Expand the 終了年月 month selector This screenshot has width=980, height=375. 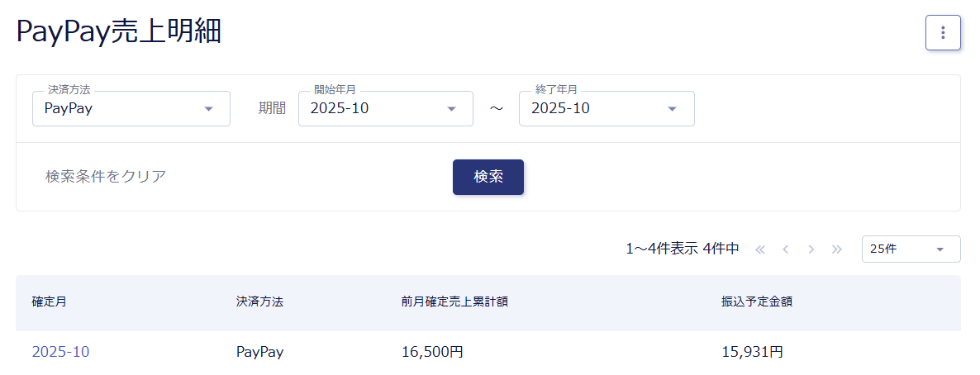point(606,108)
